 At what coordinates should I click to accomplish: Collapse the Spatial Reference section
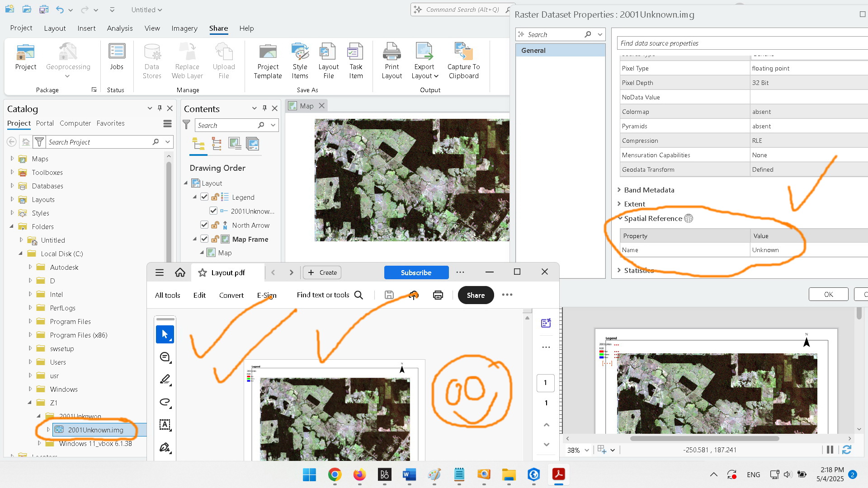620,218
